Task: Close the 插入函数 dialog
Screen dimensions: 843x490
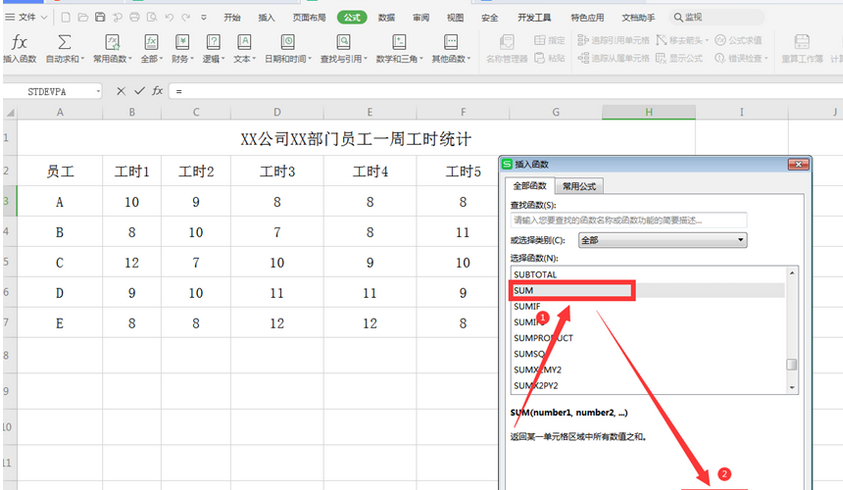Action: [798, 164]
